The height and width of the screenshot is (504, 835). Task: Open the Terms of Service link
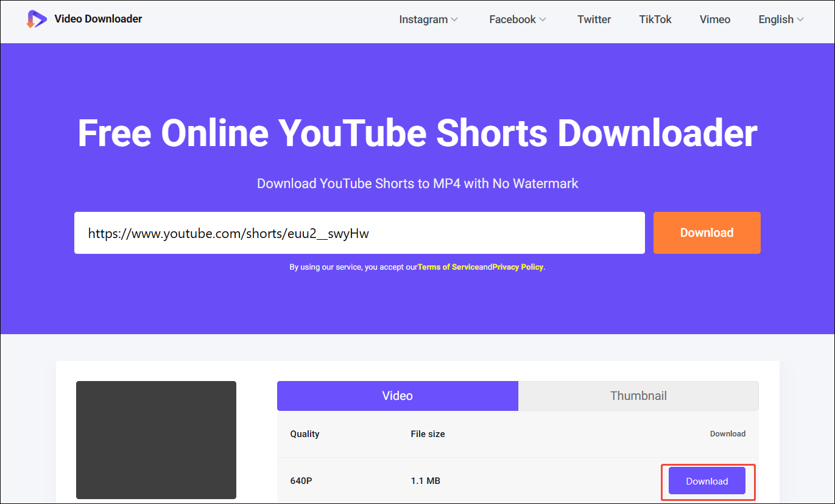point(448,267)
